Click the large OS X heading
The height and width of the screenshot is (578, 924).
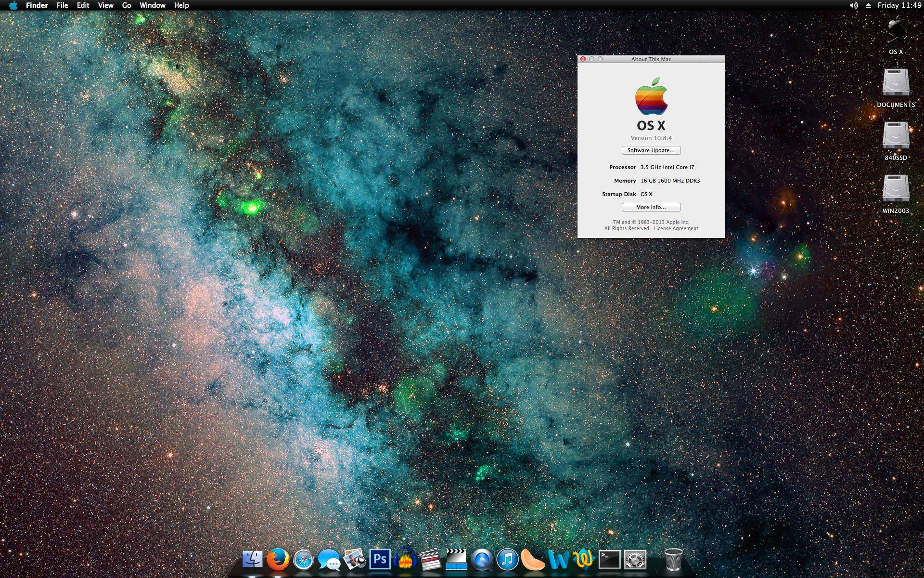coord(651,125)
